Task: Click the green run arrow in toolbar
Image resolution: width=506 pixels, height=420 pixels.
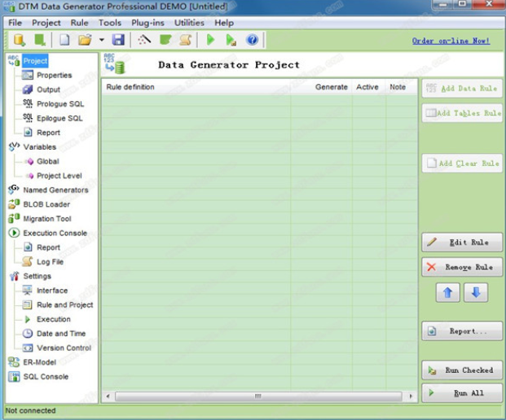Action: [x=210, y=40]
